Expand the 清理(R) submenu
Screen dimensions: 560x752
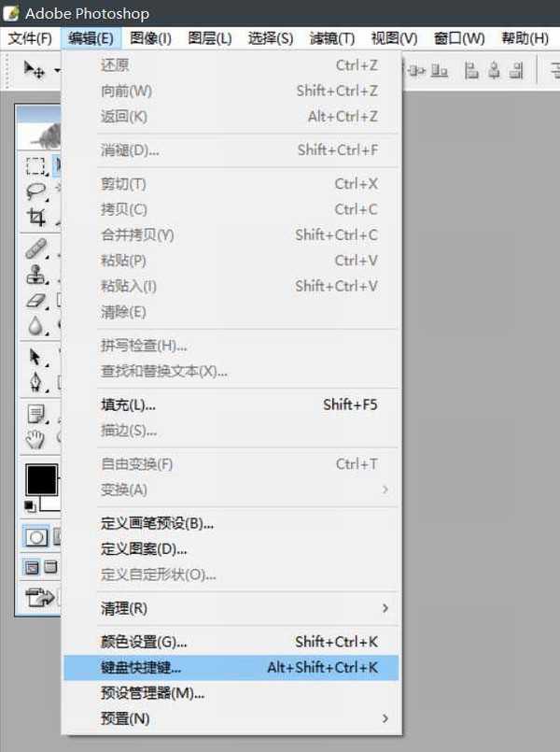click(x=231, y=608)
